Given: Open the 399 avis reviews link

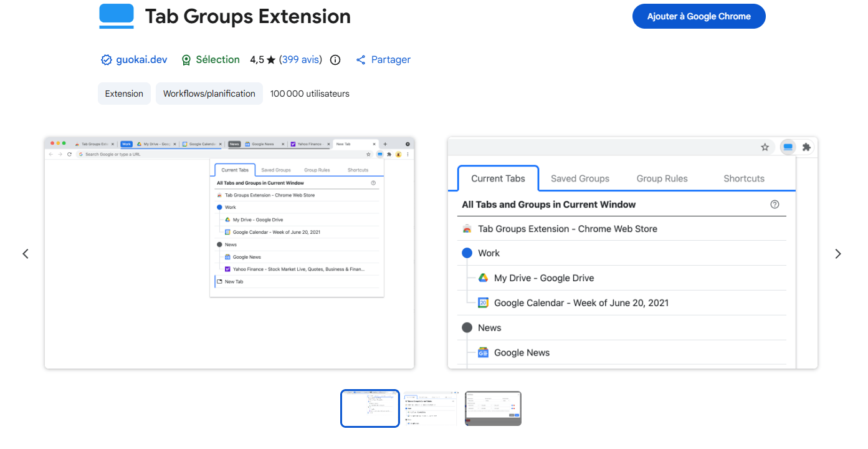Looking at the screenshot, I should [300, 59].
